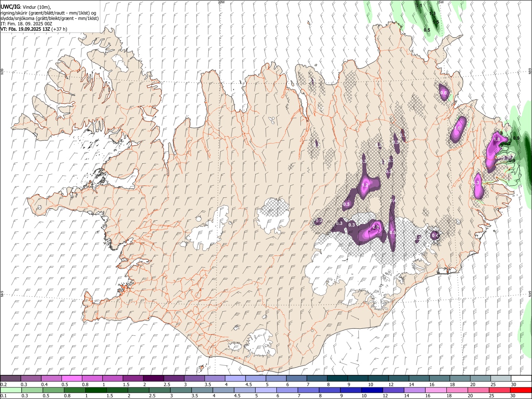
Task: Click the red 25–30 swatch in lower legend
Action: pyautogui.click(x=499, y=390)
